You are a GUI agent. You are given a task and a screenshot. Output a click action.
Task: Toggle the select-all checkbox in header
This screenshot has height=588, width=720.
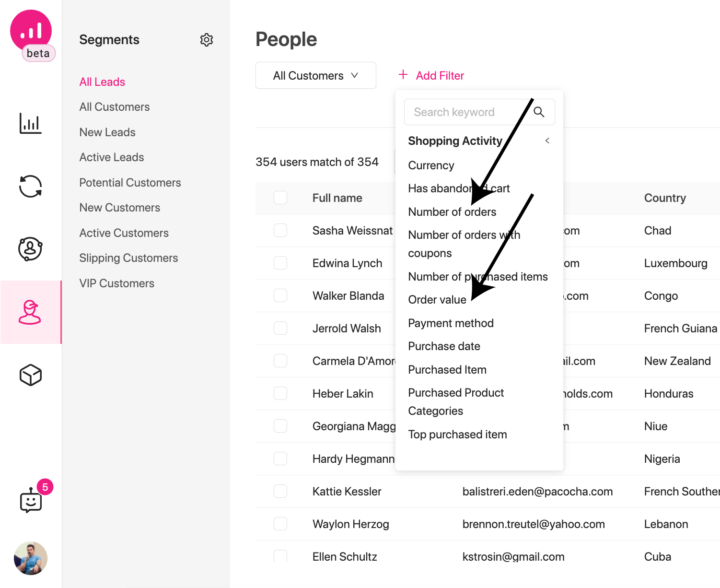pyautogui.click(x=280, y=198)
